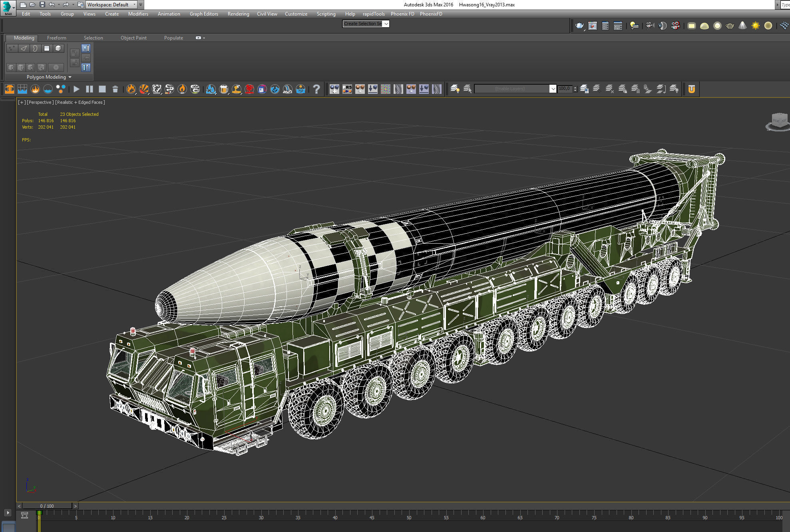
Task: Click the PRS rapidTools icon
Action: 347,89
